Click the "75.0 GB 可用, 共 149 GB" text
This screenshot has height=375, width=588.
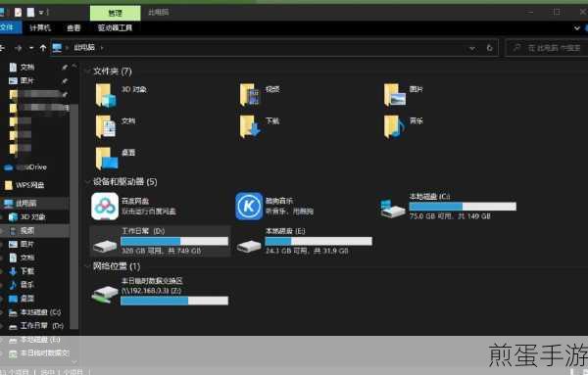pyautogui.click(x=450, y=216)
